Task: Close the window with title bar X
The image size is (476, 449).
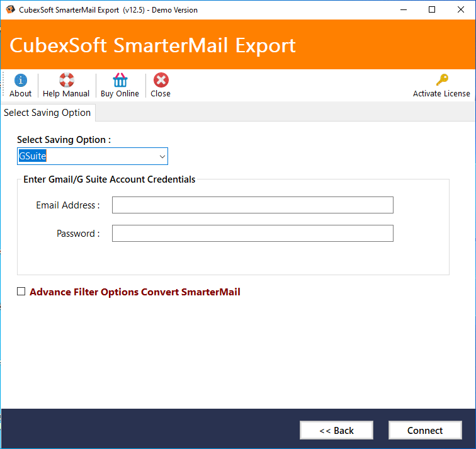Action: click(460, 9)
